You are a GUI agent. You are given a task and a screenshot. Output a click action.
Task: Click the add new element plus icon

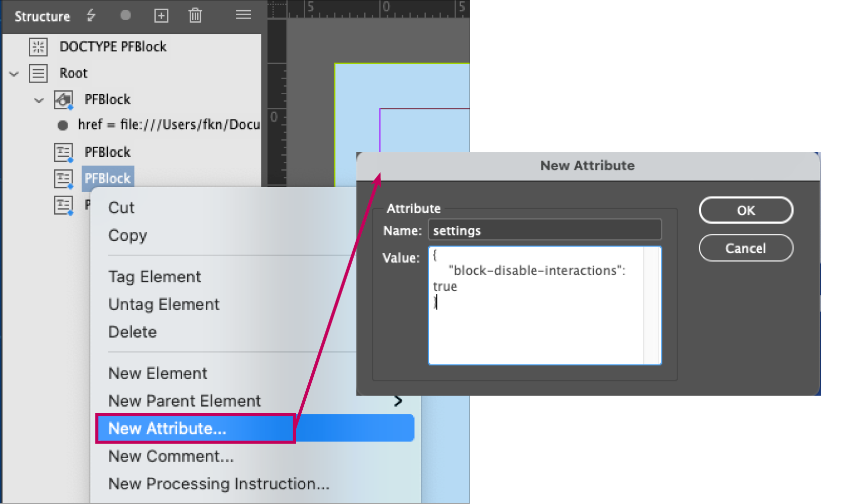click(161, 16)
